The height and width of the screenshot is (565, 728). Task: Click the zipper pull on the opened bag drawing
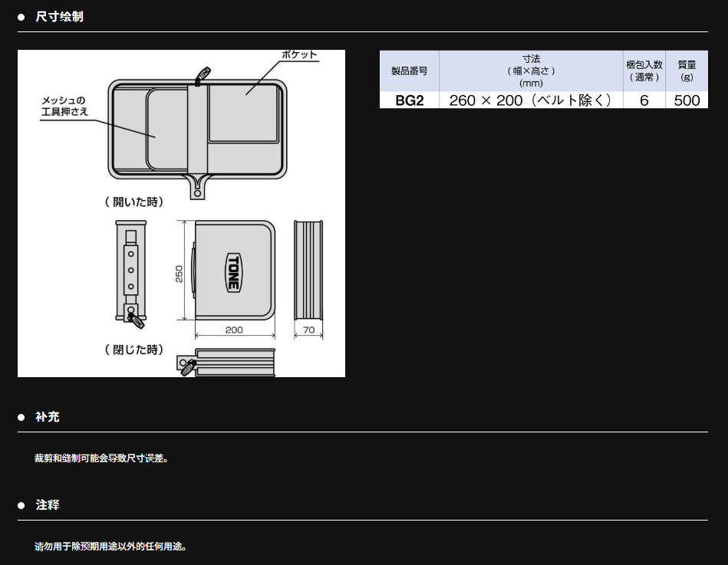click(203, 75)
